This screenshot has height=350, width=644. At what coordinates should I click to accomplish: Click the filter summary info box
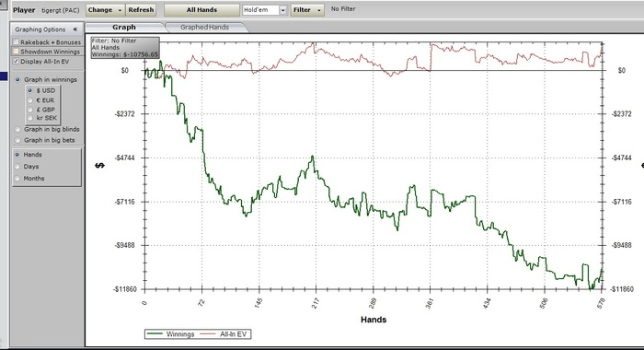tap(125, 48)
